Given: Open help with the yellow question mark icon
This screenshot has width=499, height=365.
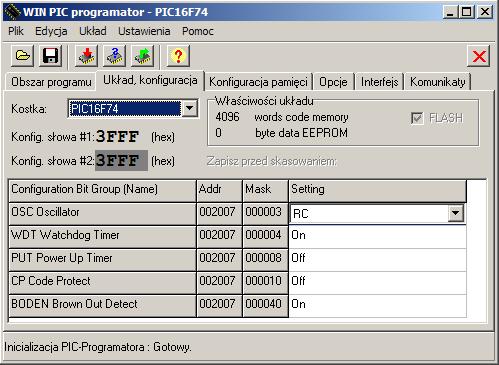Looking at the screenshot, I should click(x=179, y=56).
